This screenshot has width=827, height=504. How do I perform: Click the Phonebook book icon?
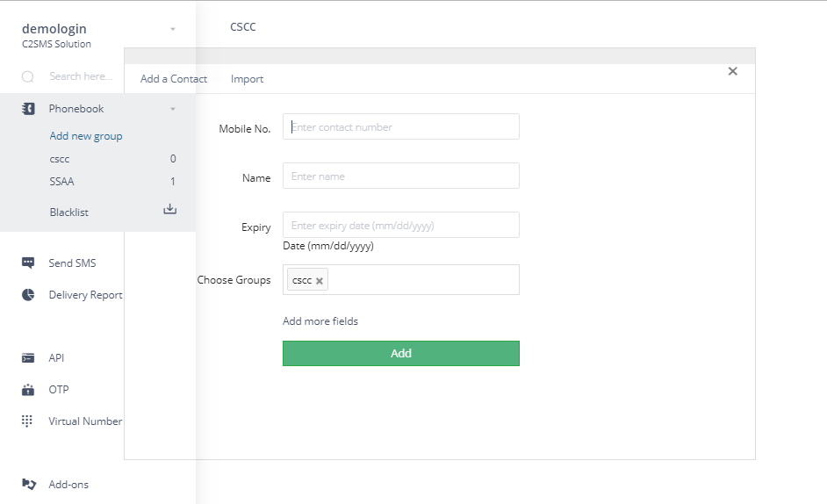click(28, 109)
